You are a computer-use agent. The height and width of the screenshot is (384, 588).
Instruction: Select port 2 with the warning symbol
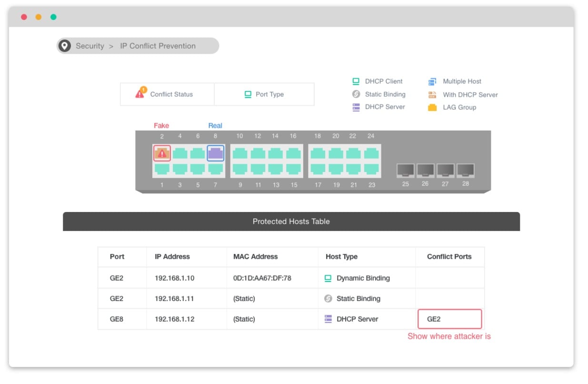coord(162,153)
